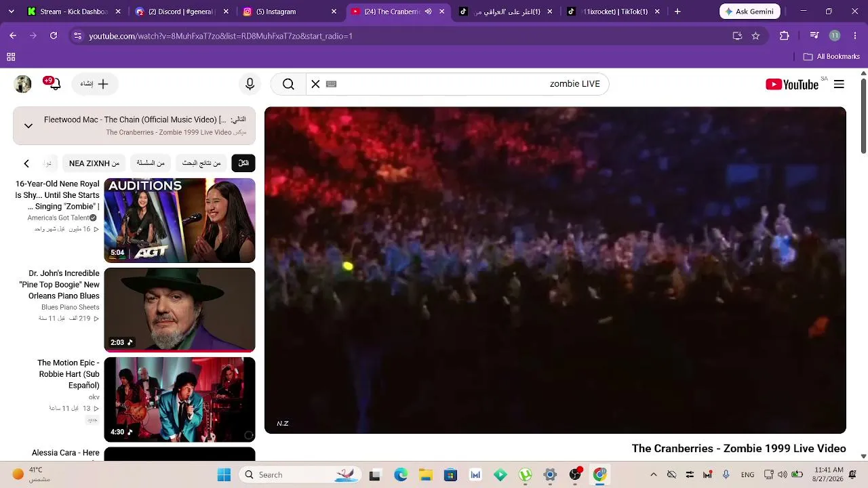Clear the 'zombie LIVE' search text
868x488 pixels.
(x=315, y=84)
